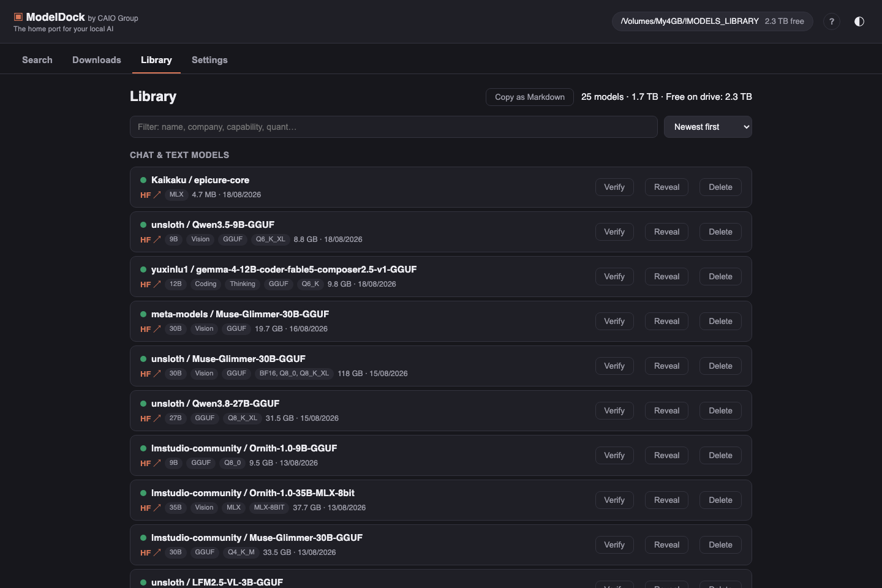Screen dimensions: 882x588
Task: Open the Settings tab
Action: [x=209, y=60]
